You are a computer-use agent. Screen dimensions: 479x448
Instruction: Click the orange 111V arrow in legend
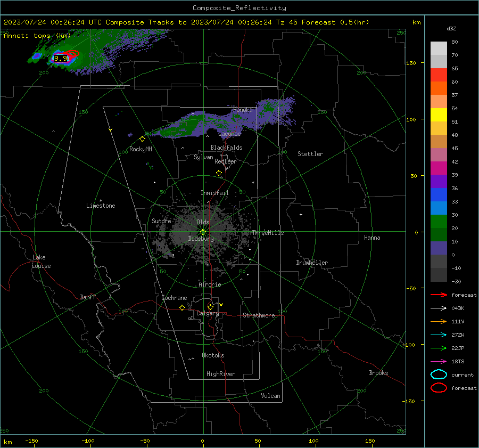439,321
